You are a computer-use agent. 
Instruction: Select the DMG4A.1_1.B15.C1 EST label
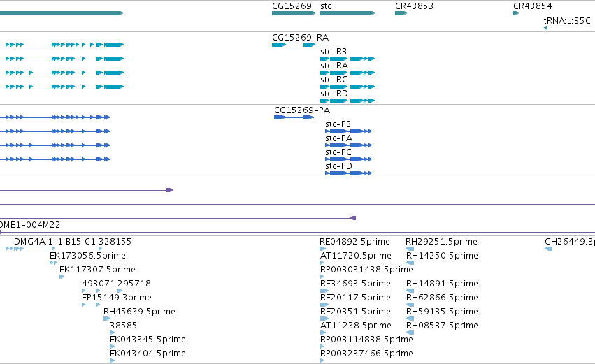[55, 242]
